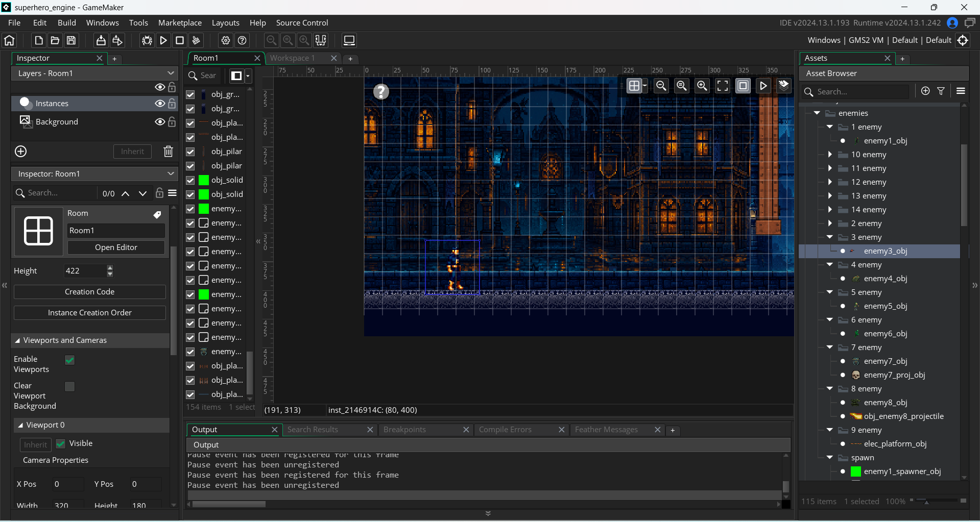Click the Creation Code button
Viewport: 980px width, 522px height.
pyautogui.click(x=90, y=292)
